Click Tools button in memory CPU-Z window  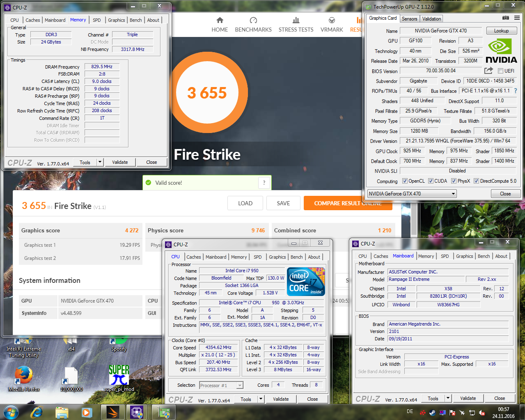(x=85, y=162)
